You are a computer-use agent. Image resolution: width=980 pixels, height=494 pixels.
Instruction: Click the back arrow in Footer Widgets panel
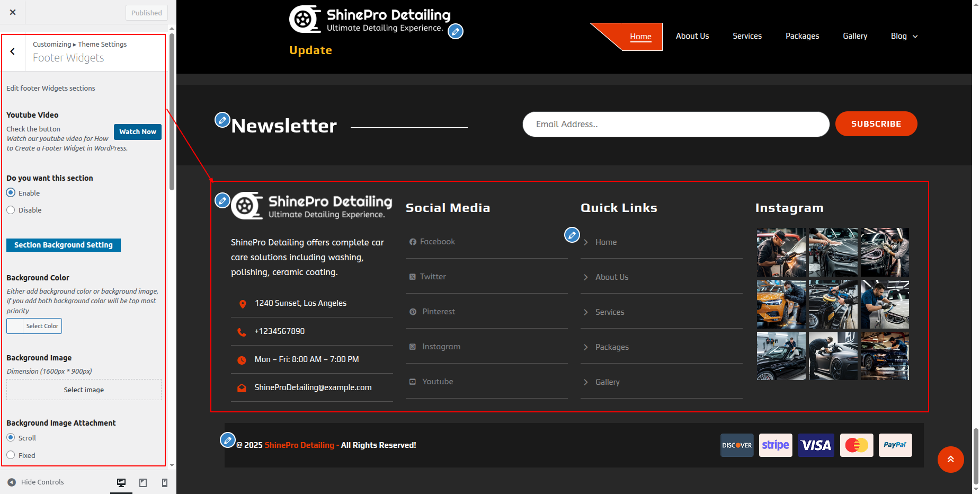13,51
